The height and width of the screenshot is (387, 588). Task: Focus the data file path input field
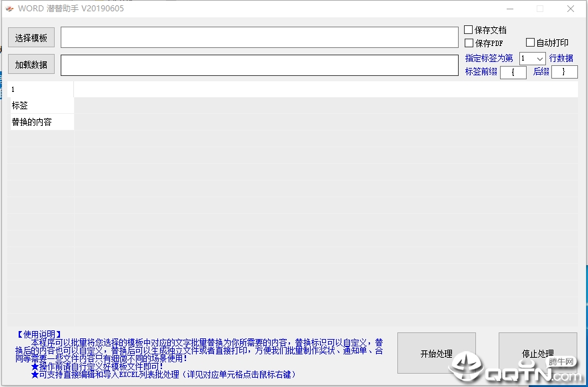[259, 65]
